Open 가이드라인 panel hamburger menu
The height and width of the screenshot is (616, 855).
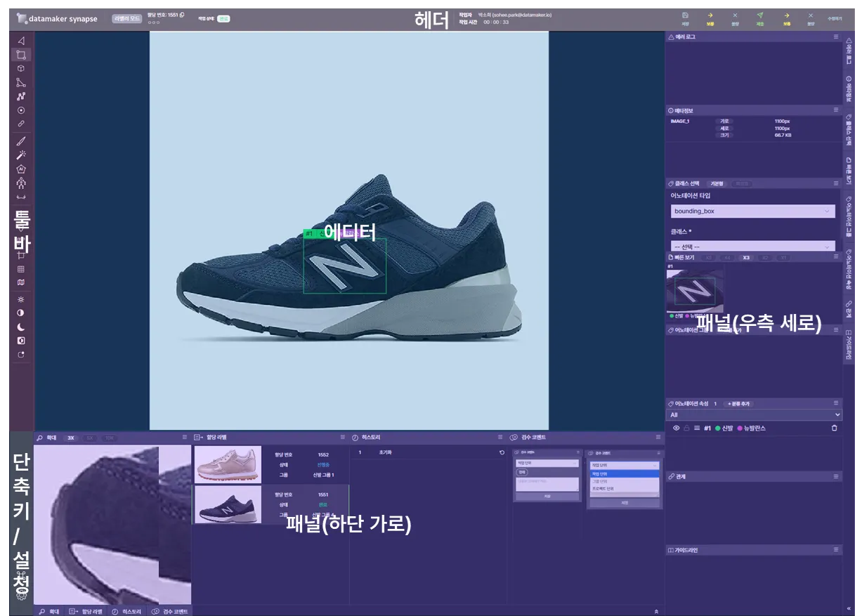pos(836,550)
